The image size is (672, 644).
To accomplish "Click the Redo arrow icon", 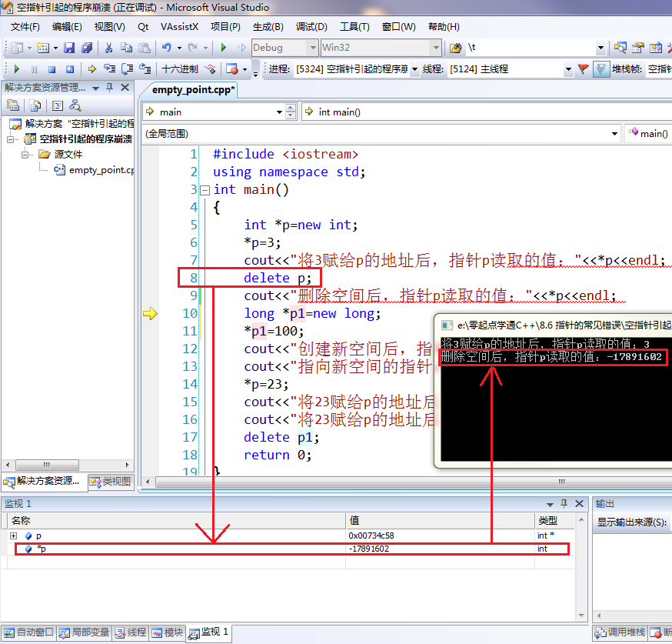I will (x=193, y=48).
